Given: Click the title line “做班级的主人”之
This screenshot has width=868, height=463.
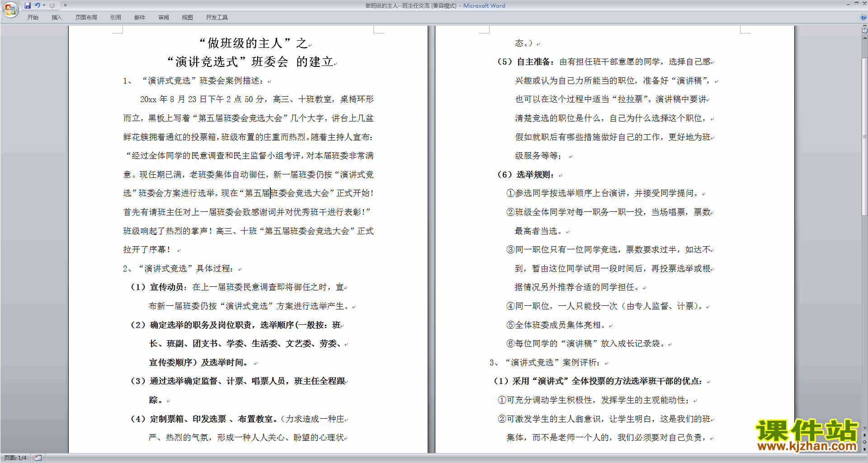Looking at the screenshot, I should (x=253, y=43).
